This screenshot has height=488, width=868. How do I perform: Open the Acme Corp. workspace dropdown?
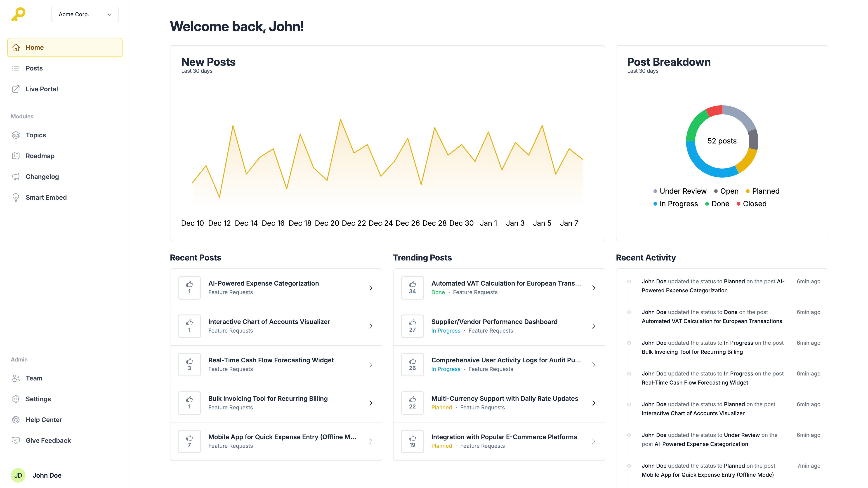click(85, 14)
